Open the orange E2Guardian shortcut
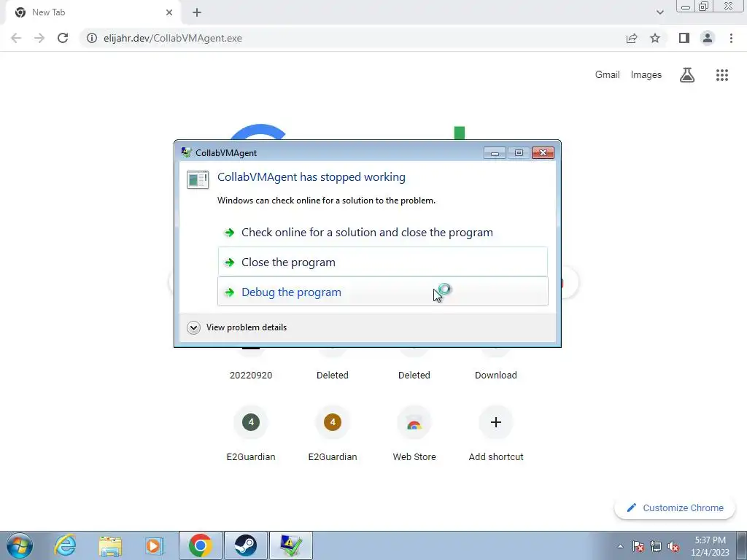The width and height of the screenshot is (747, 560). pyautogui.click(x=333, y=422)
